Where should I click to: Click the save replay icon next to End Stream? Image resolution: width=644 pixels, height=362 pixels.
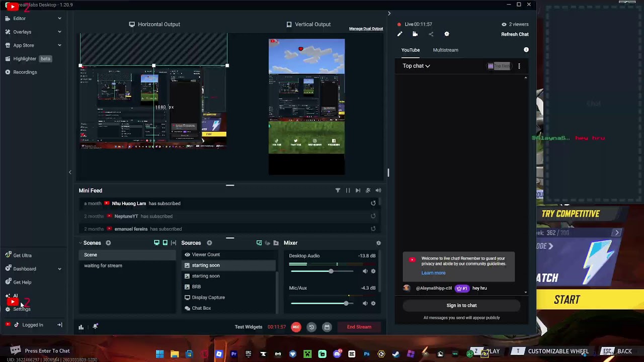click(327, 327)
